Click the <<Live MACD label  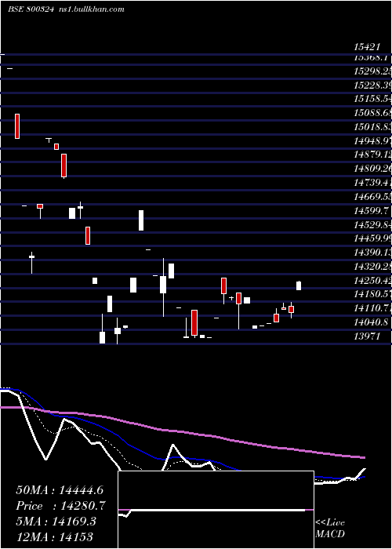330,528
